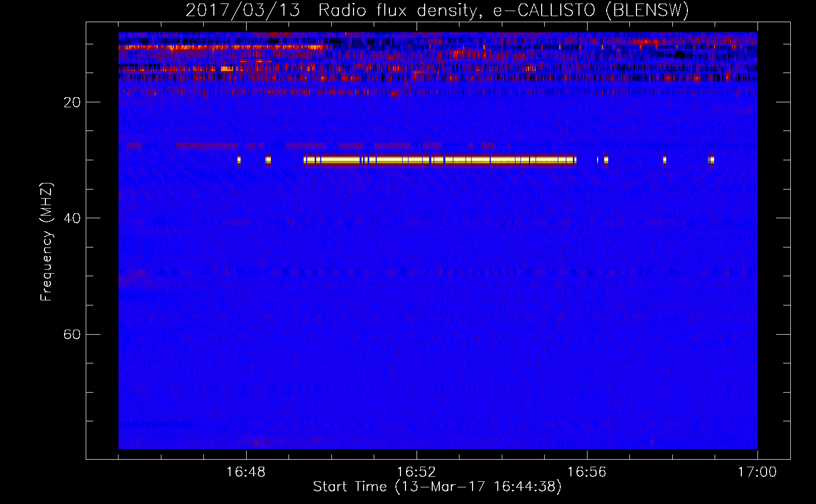Click the "40" frequency tick label
Screen dimensions: 816x504
(72, 218)
